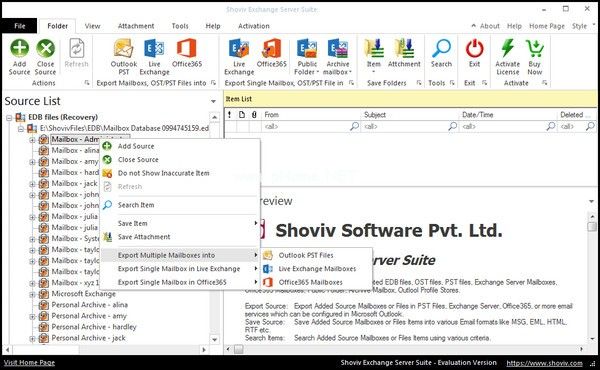Click Office365 icon under Export Mailboxes group
Screen dimensions: 600x370
coord(187,49)
